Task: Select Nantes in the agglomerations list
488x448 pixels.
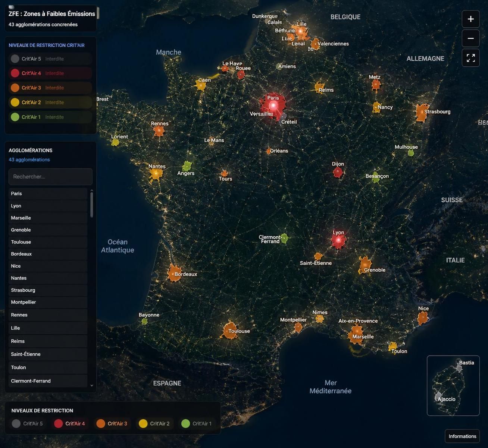Action: click(x=48, y=278)
